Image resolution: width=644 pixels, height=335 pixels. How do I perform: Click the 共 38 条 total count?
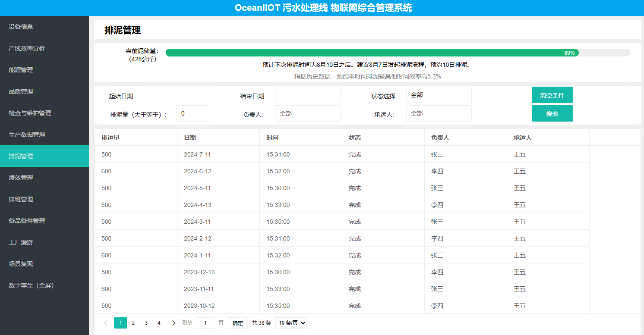coord(262,323)
